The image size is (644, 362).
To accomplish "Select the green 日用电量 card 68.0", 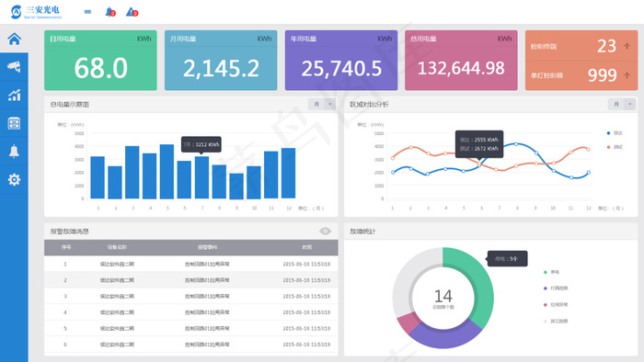I will pos(100,61).
